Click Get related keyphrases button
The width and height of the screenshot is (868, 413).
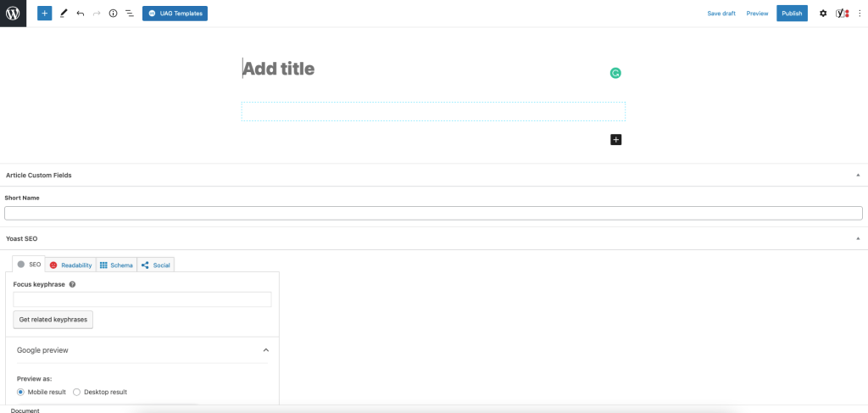click(x=53, y=320)
